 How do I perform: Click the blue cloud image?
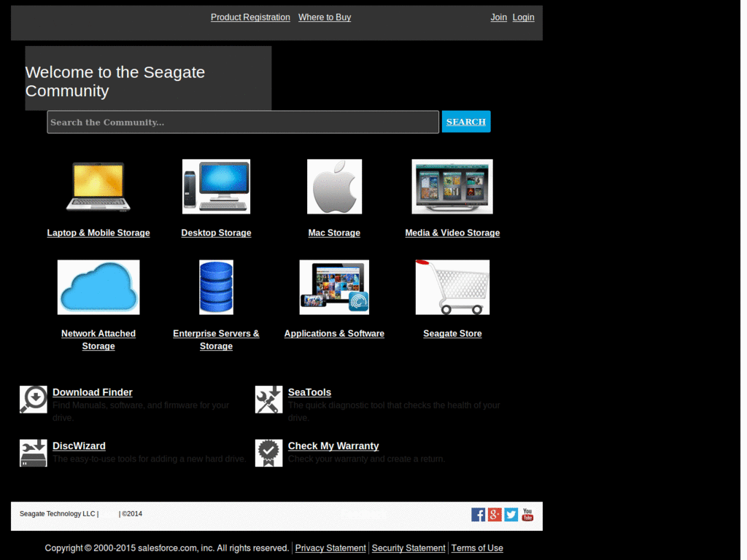tap(98, 287)
